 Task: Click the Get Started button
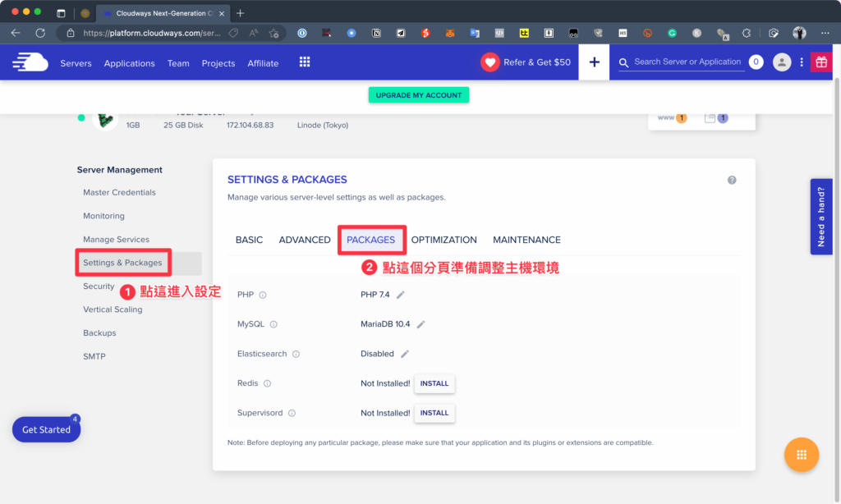(46, 429)
